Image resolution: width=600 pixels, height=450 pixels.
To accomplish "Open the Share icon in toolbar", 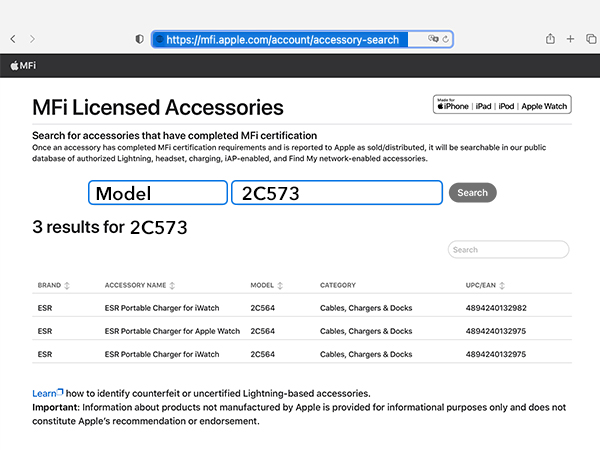I will [x=550, y=38].
